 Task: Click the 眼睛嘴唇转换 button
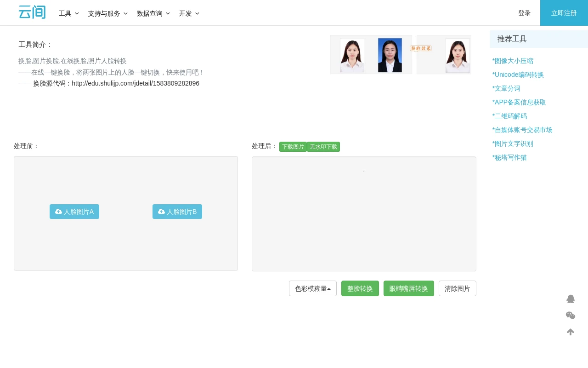pos(409,288)
